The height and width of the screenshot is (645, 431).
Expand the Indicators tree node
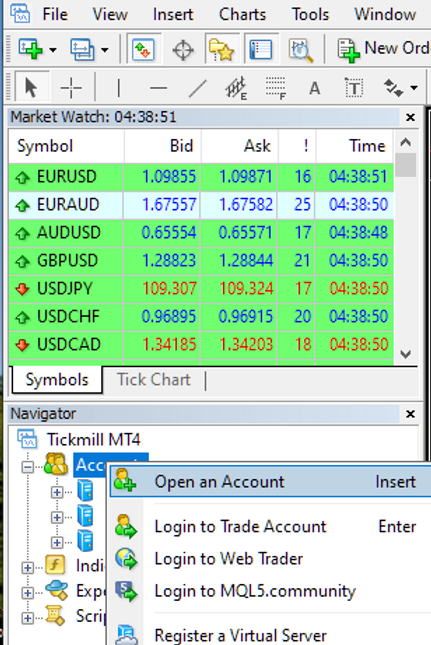28,568
